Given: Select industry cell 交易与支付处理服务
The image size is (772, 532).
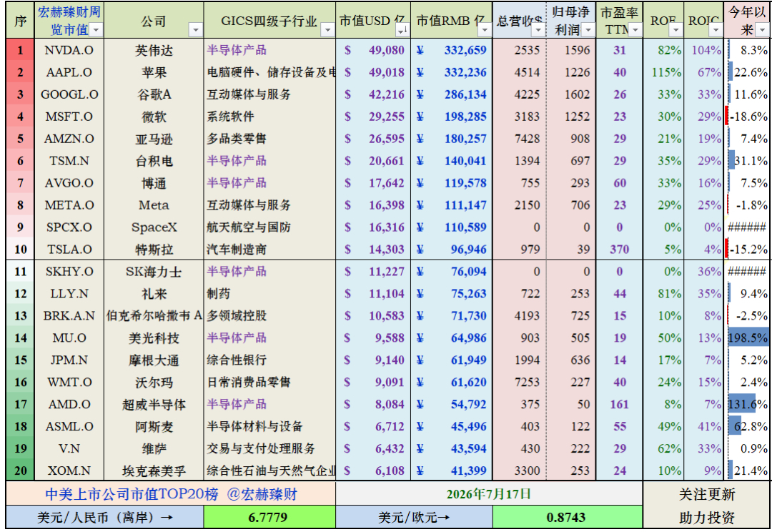Looking at the screenshot, I should (x=269, y=449).
